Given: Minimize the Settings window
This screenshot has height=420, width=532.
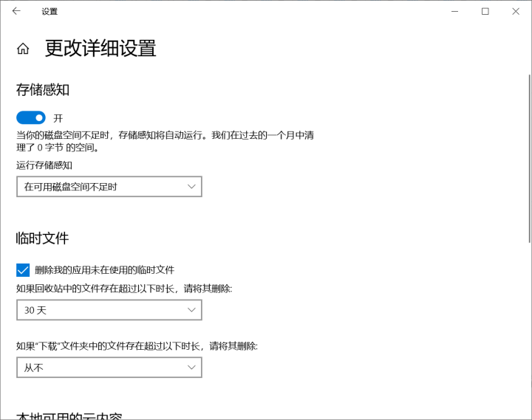Looking at the screenshot, I should click(454, 11).
